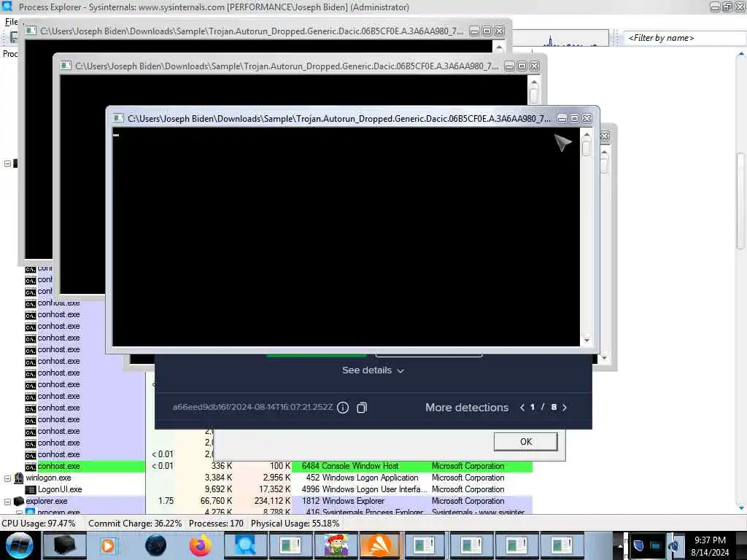The height and width of the screenshot is (560, 747).
Task: Click More detections label
Action: 466,408
